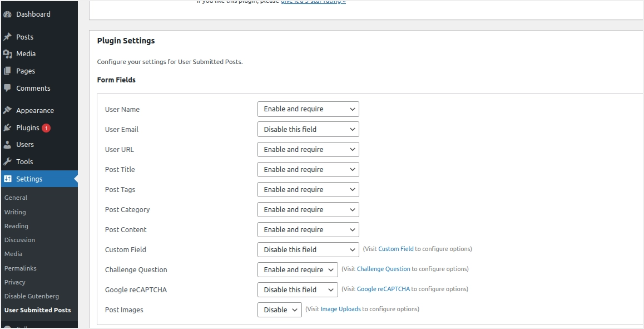Open the Post Images dropdown
The image size is (644, 329).
point(279,310)
